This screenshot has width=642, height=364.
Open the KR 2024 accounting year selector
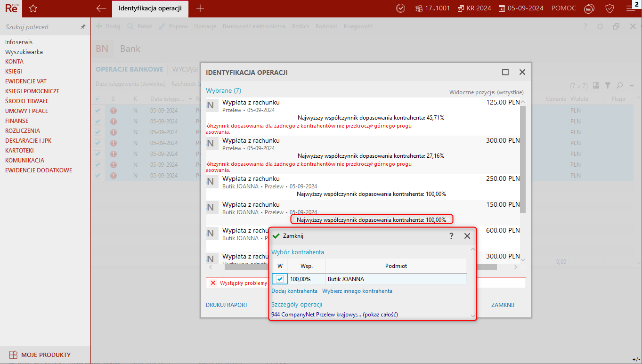click(x=474, y=8)
